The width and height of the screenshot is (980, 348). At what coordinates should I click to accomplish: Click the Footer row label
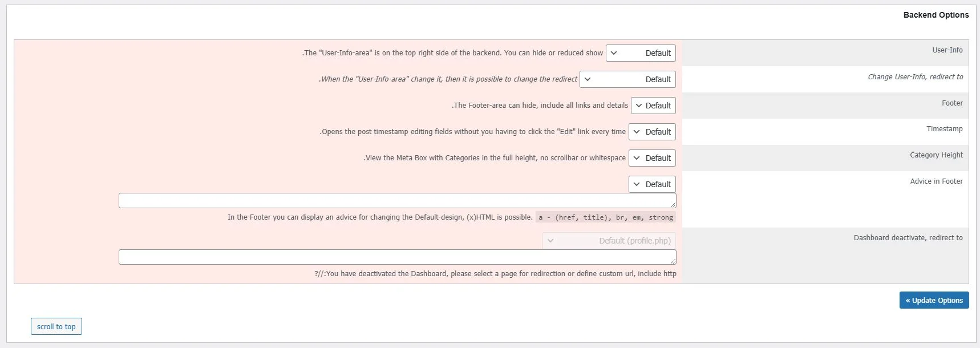[952, 103]
